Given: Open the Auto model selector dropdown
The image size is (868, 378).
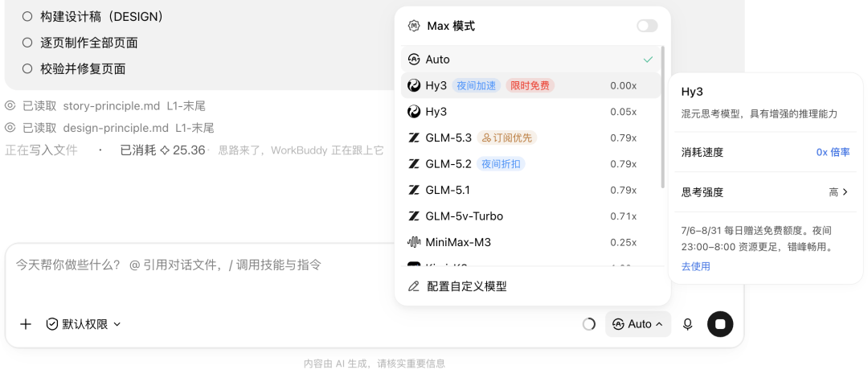Looking at the screenshot, I should pyautogui.click(x=637, y=324).
